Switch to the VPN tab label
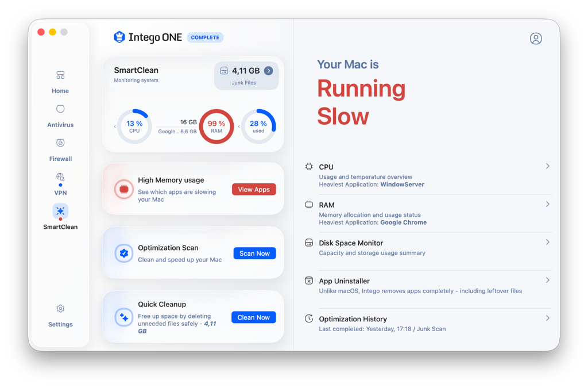 tap(60, 193)
